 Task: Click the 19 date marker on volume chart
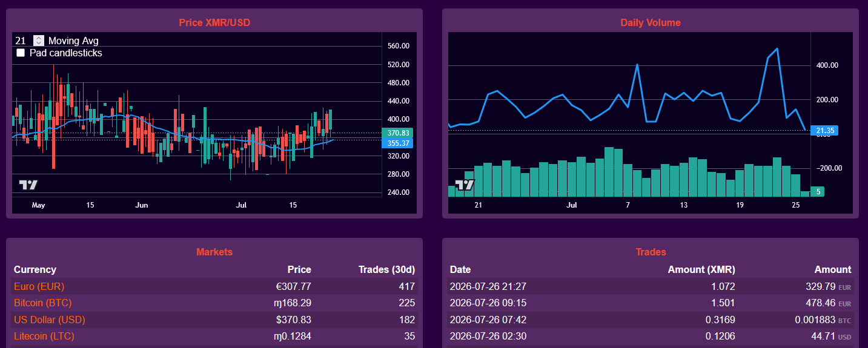pos(740,205)
